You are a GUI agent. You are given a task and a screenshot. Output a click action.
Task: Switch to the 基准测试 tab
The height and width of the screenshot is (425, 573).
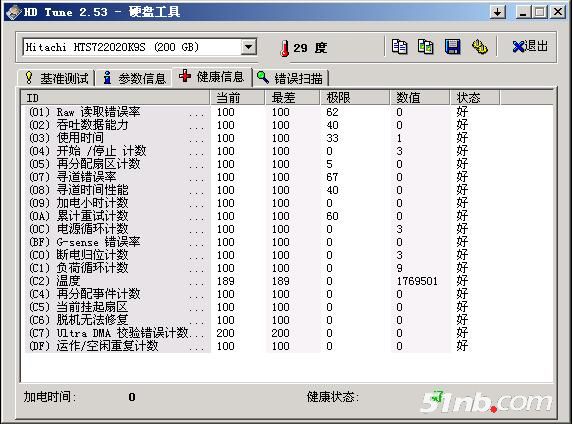click(x=57, y=78)
